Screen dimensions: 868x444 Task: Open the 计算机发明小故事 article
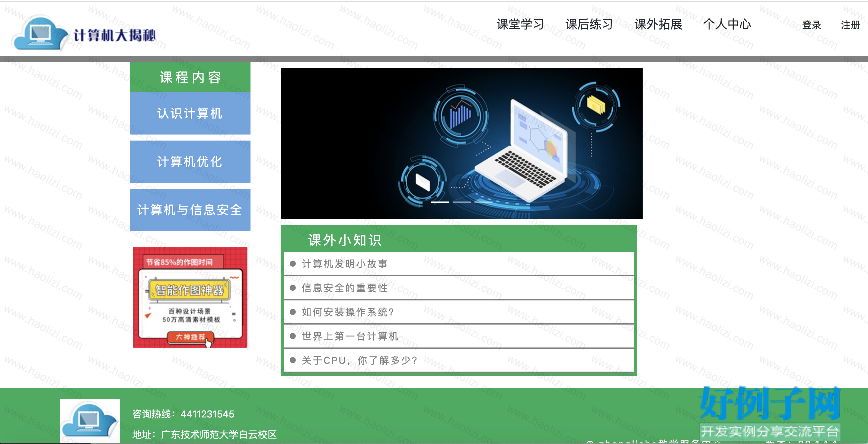pyautogui.click(x=459, y=264)
